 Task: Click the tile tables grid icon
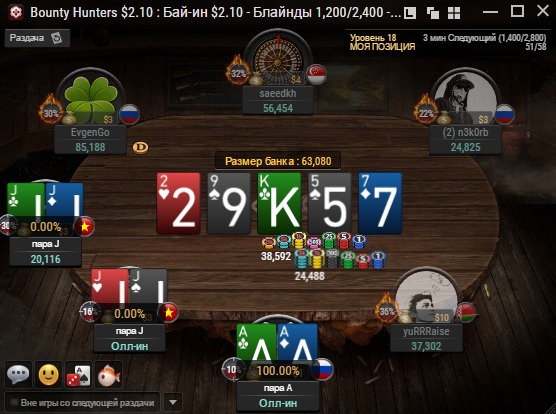pyautogui.click(x=454, y=13)
